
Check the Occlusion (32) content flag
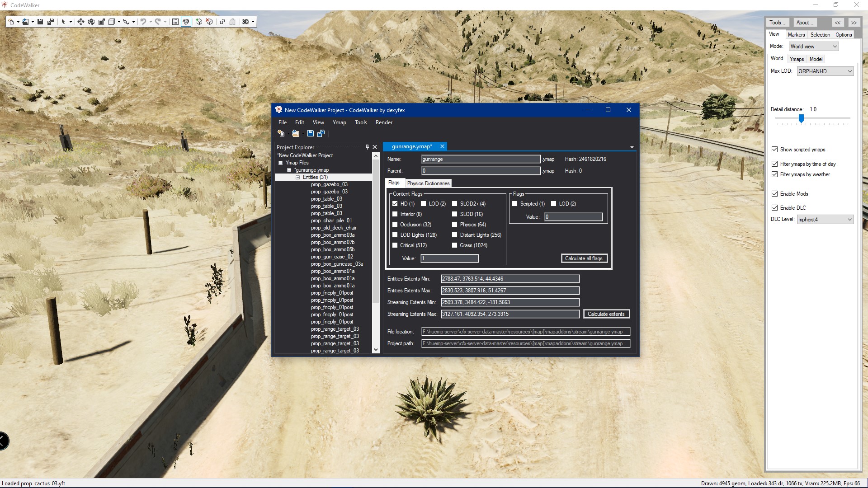[x=395, y=225]
